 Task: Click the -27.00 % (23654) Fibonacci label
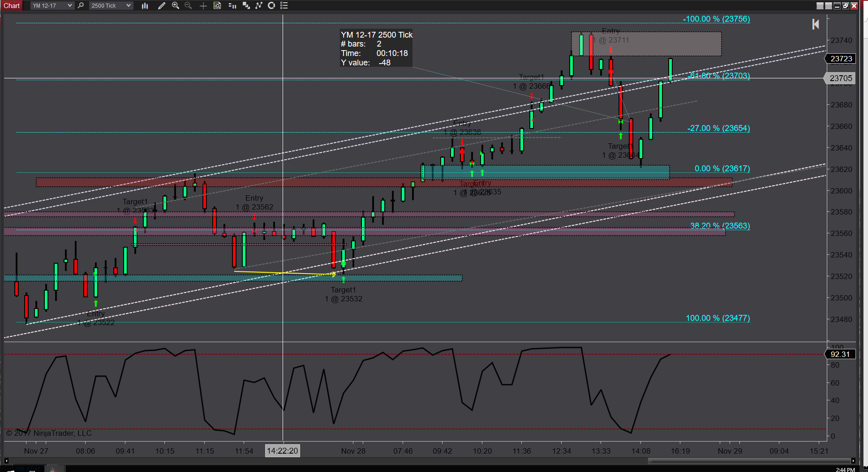click(719, 128)
